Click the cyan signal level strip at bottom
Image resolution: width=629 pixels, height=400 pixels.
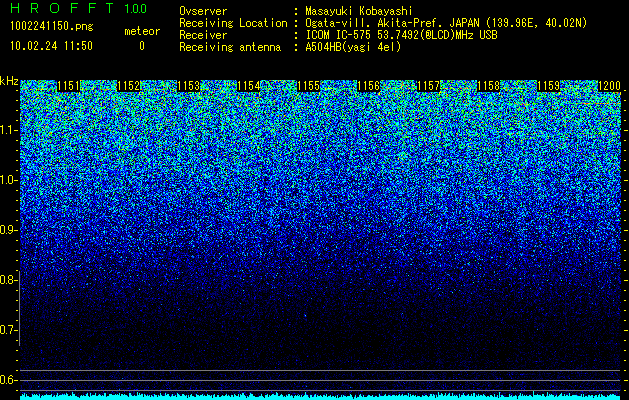[x=321, y=397]
